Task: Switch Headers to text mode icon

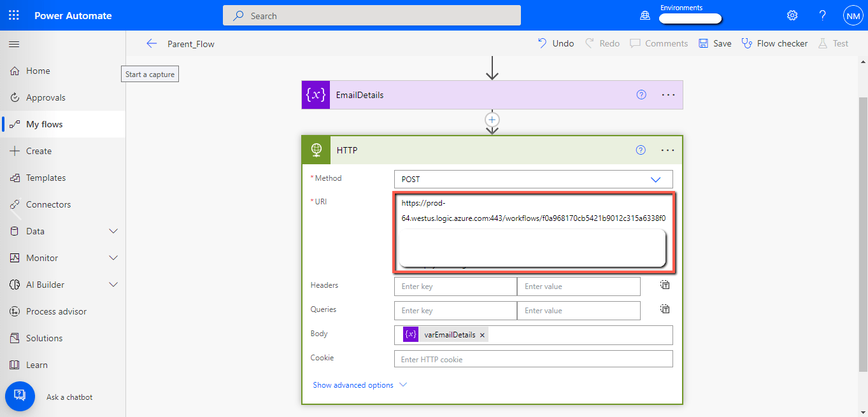Action: (665, 285)
